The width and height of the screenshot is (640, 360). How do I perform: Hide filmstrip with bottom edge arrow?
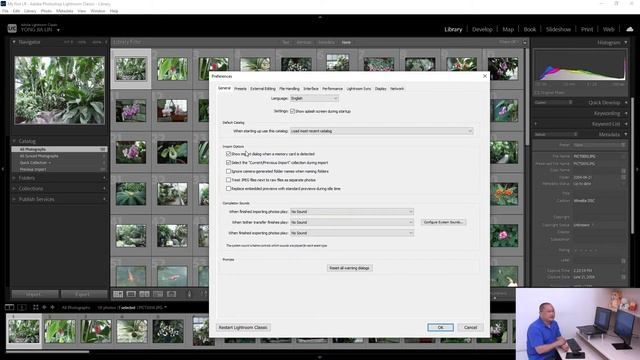click(320, 357)
